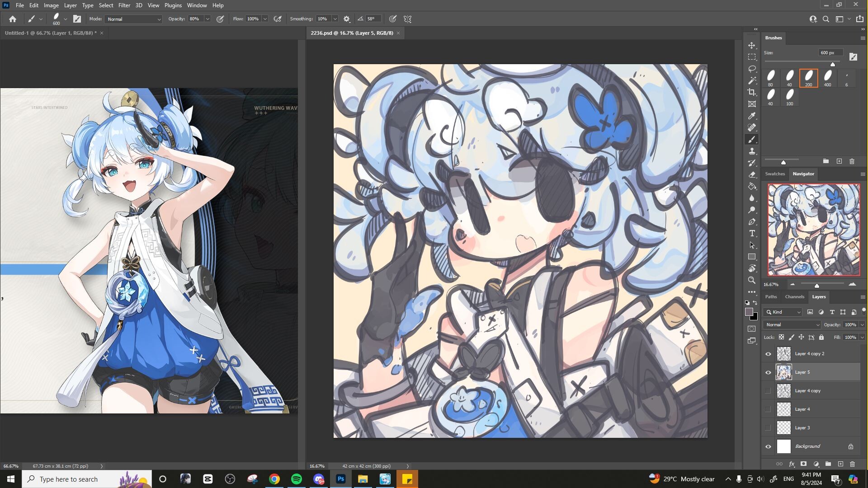This screenshot has width=868, height=488.
Task: Delete layer using trash icon in Layers panel
Action: [x=852, y=464]
